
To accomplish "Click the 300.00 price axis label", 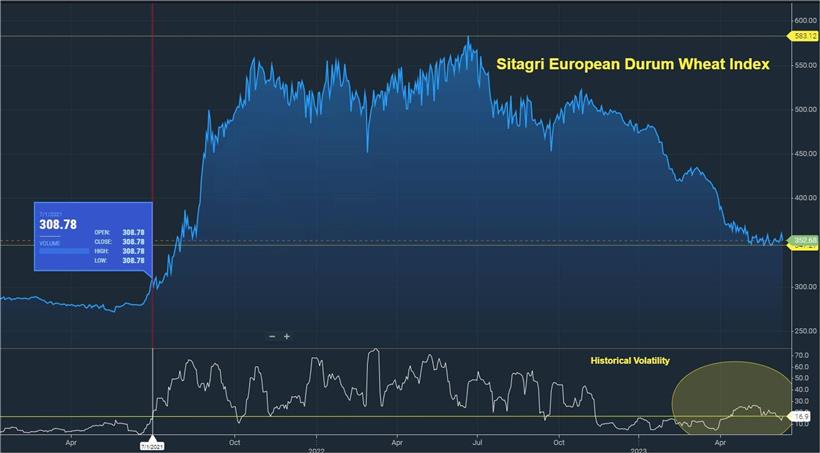I will 805,287.
